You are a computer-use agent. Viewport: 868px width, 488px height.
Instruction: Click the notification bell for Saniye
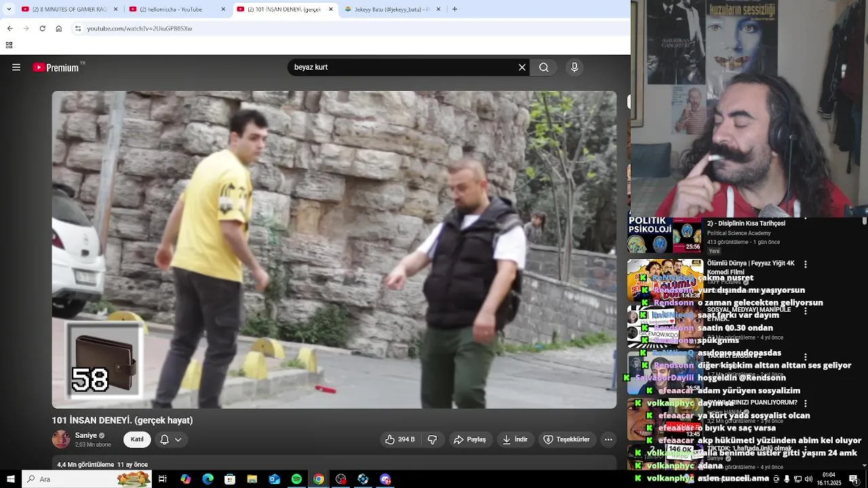[x=164, y=439]
